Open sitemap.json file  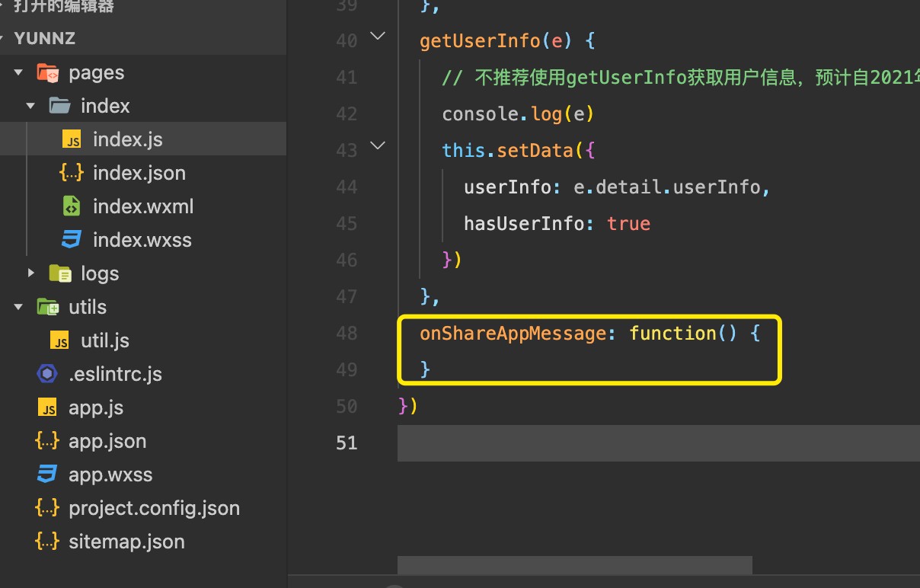click(126, 542)
